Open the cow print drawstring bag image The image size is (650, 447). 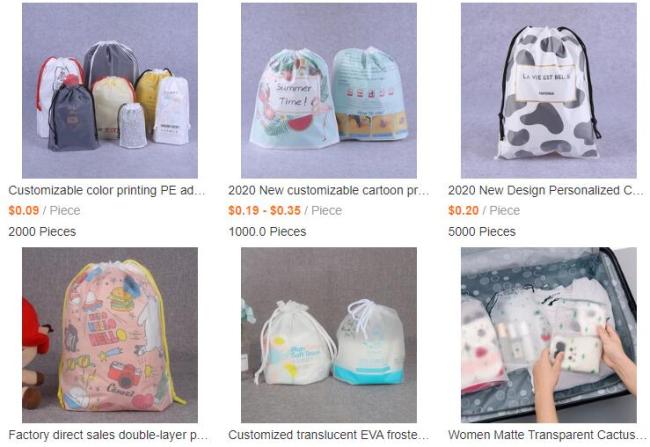(548, 90)
